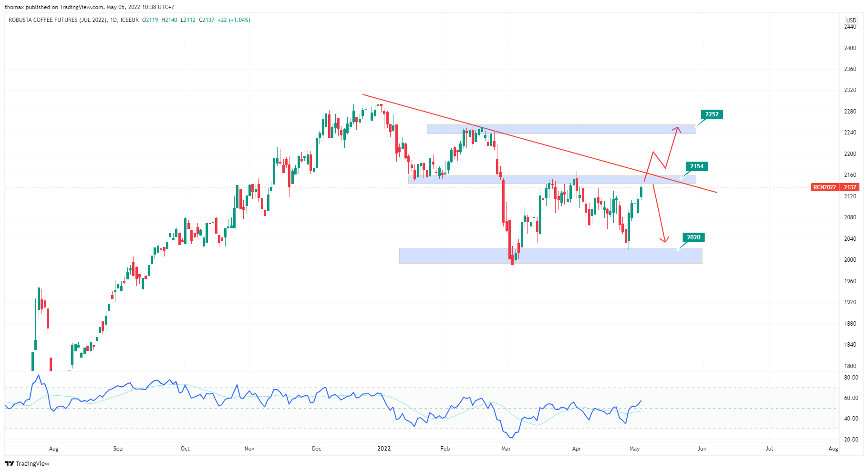Image resolution: width=868 pixels, height=472 pixels.
Task: Click the red 2137 current price tag
Action: click(x=850, y=187)
